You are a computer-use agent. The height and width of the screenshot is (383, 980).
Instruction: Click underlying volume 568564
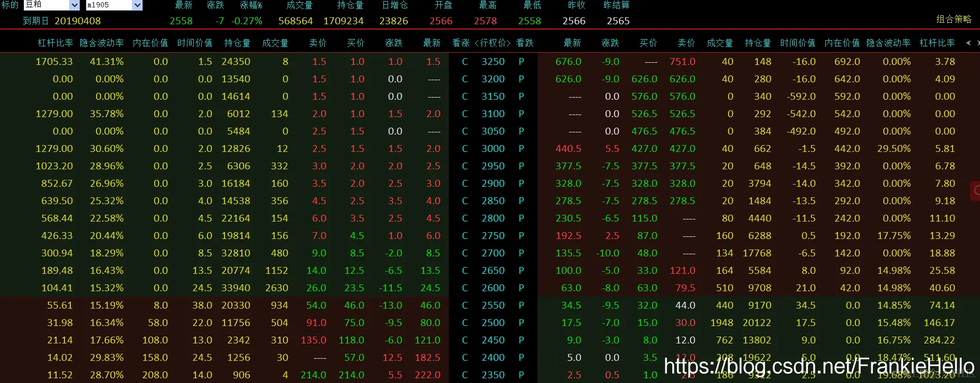(x=296, y=21)
